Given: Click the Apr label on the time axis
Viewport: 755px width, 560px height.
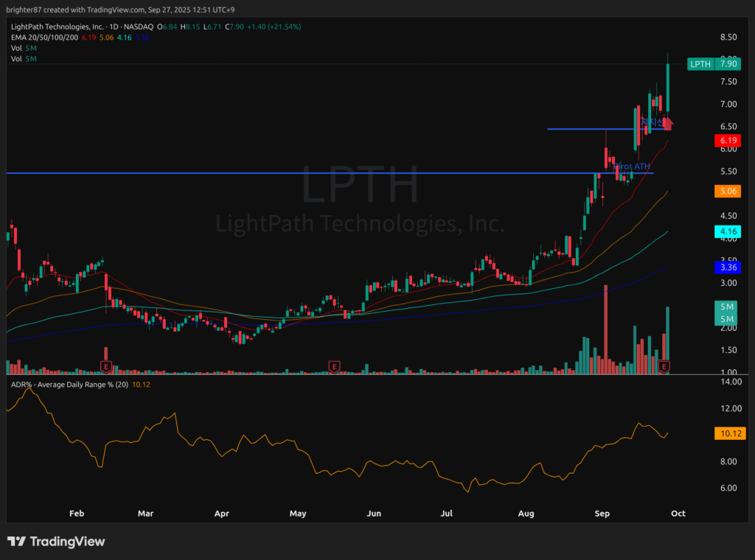Looking at the screenshot, I should (221, 514).
